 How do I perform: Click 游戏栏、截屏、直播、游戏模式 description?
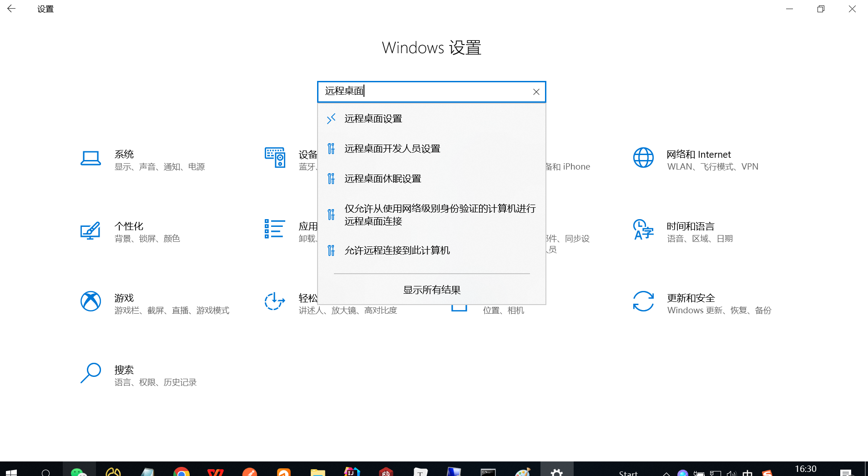172,311
